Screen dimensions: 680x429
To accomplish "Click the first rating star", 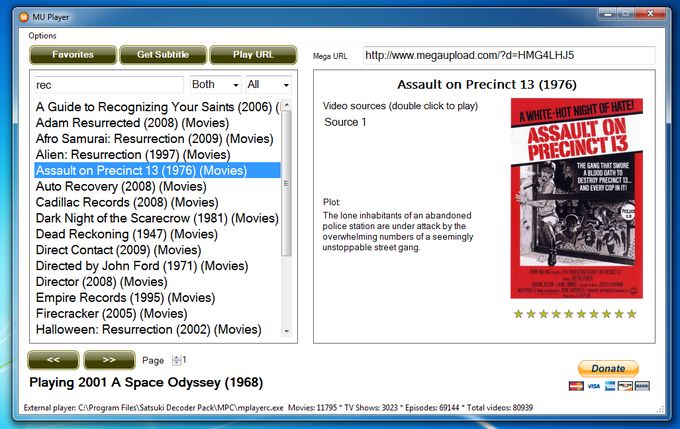I will (x=518, y=314).
